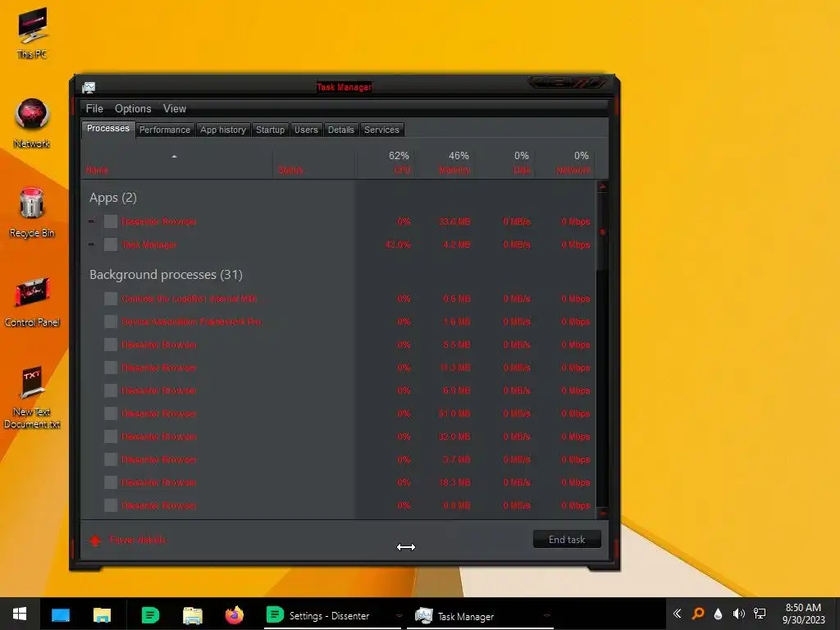Screen dimensions: 840x630
Task: Click the End task button
Action: (x=567, y=540)
